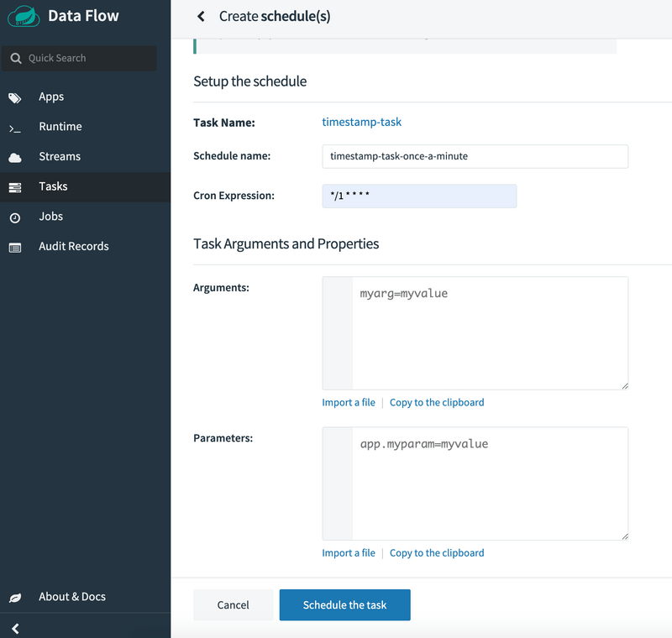Grab the Arguments textarea resize handle
Viewport: 672px width, 638px height.
(625, 386)
